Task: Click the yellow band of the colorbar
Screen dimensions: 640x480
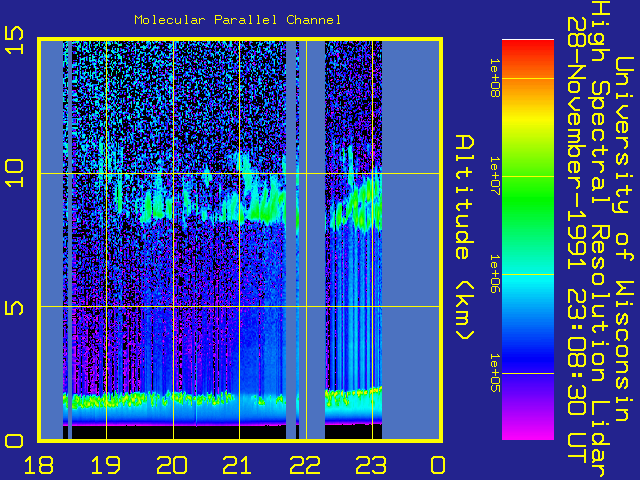Action: [x=528, y=118]
